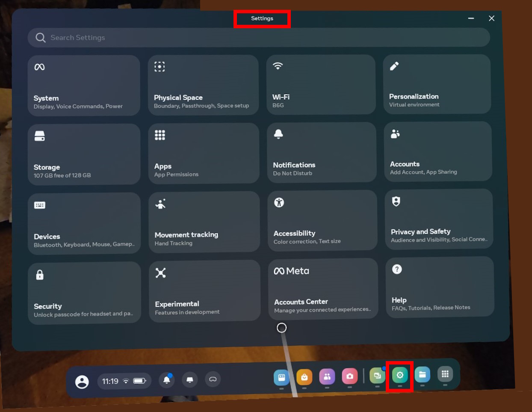
Task: Open the Storage settings tile
Action: point(84,154)
